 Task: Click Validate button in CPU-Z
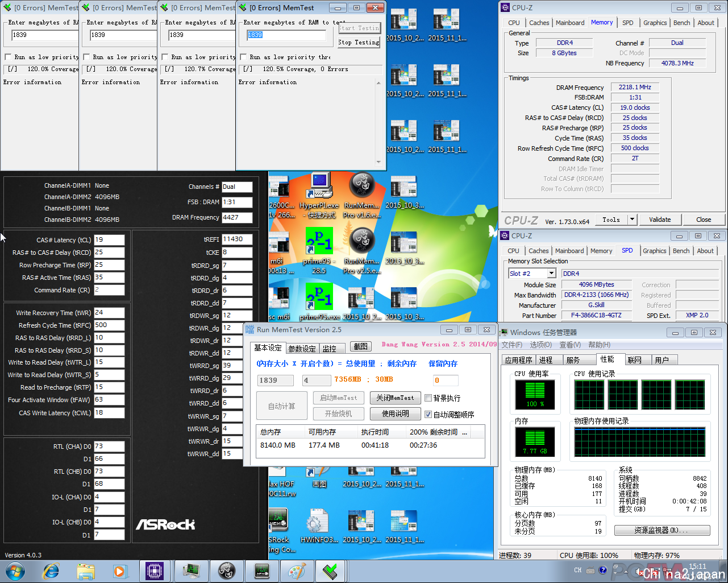(660, 220)
